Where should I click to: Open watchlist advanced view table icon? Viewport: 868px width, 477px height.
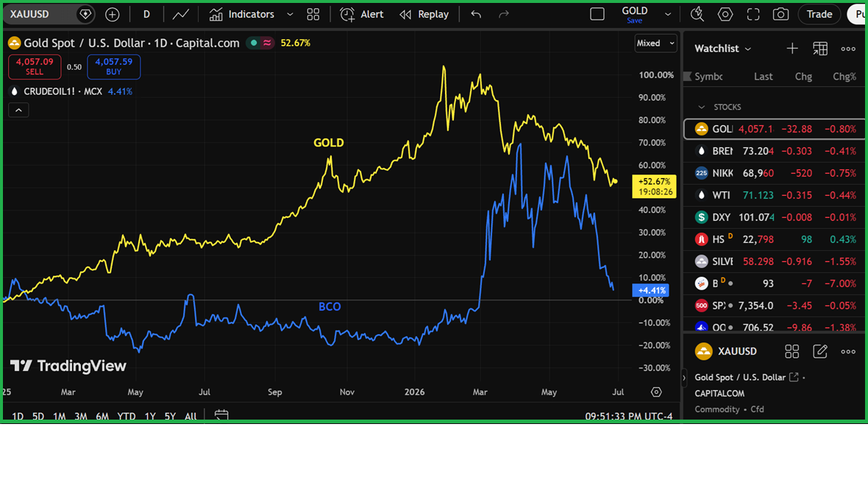click(x=820, y=49)
